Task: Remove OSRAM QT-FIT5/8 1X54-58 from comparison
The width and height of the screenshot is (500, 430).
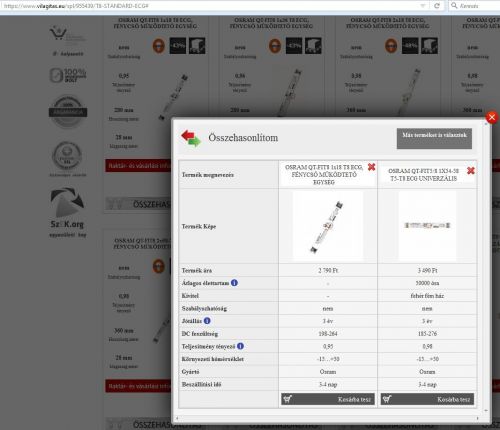Action: [471, 171]
